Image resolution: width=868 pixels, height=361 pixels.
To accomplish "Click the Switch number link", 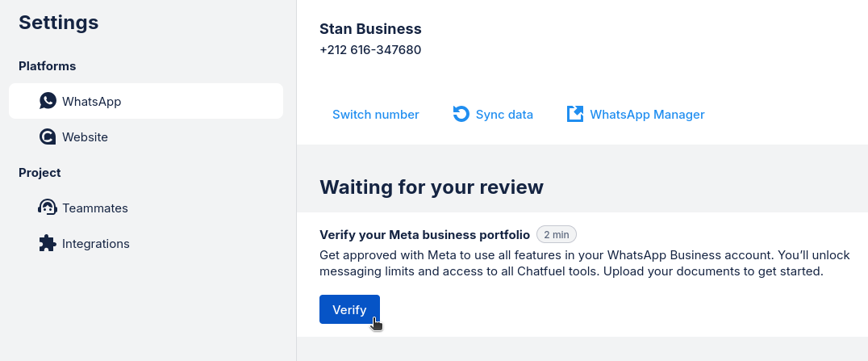I will tap(375, 115).
